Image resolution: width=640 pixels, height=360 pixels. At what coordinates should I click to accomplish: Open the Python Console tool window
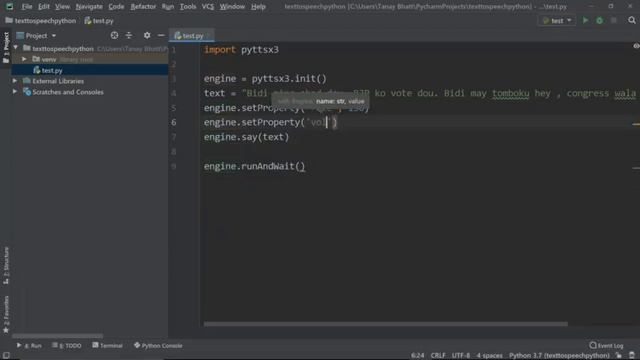[x=158, y=345]
